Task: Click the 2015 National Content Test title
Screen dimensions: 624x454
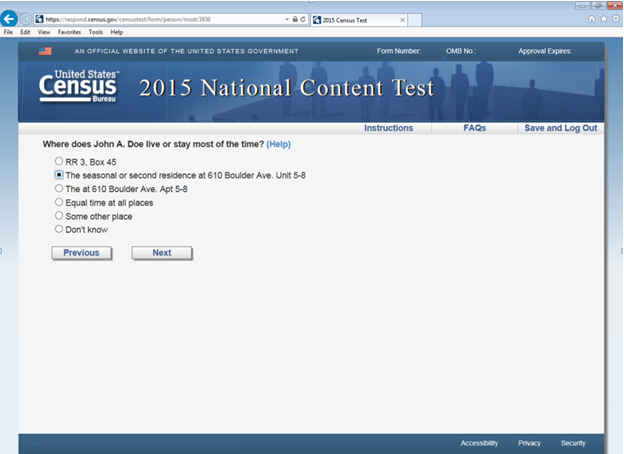Action: pyautogui.click(x=287, y=88)
